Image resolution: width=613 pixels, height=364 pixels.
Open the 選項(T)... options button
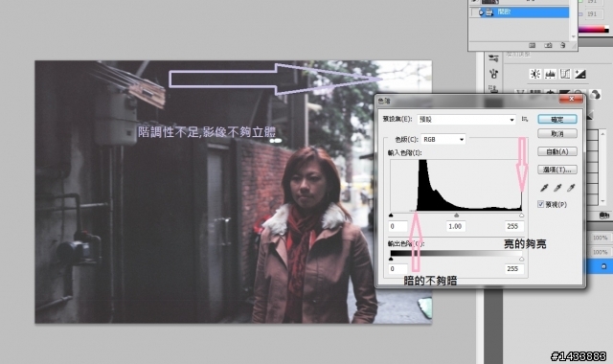pyautogui.click(x=557, y=170)
